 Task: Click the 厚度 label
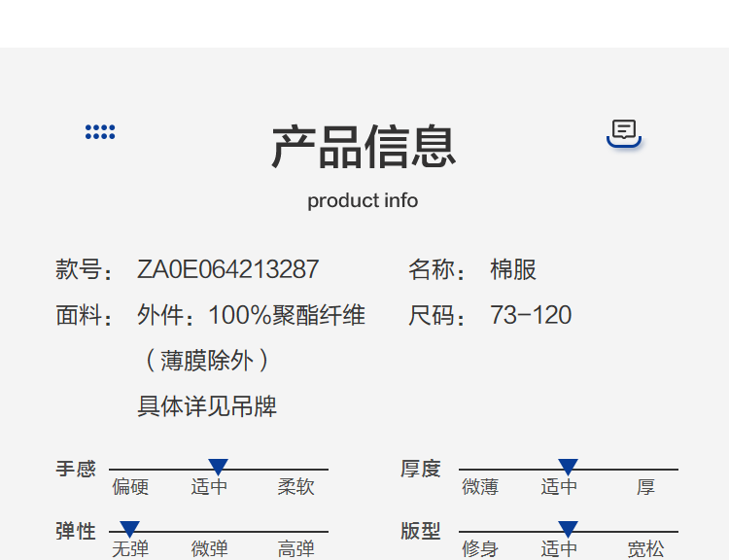pyautogui.click(x=421, y=469)
